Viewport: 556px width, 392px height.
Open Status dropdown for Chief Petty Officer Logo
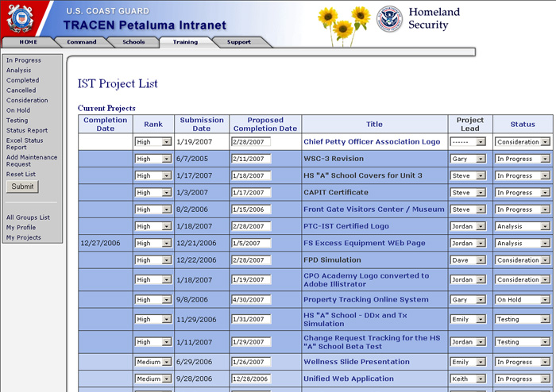[x=523, y=142]
